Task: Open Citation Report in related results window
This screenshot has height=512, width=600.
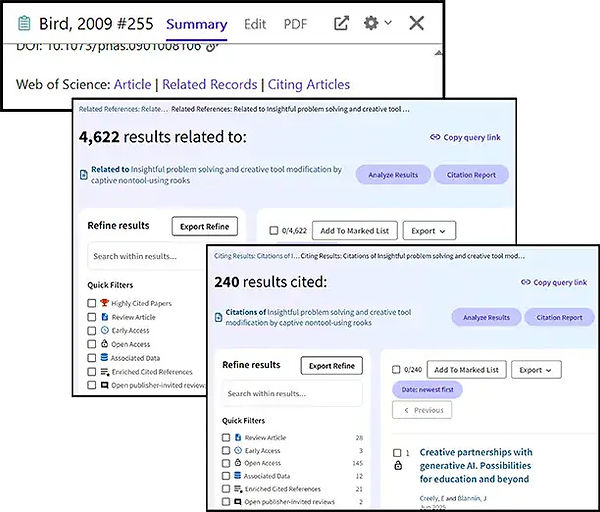Action: pos(471,175)
